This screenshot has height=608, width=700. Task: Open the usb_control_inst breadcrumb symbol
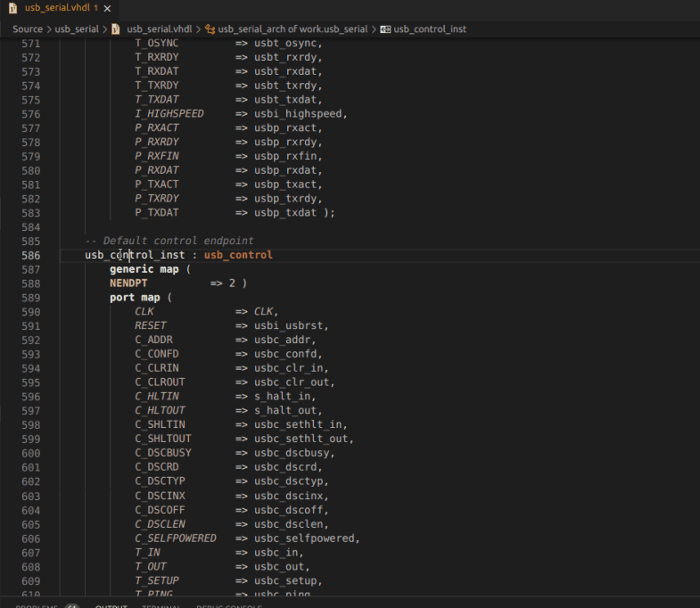click(430, 29)
